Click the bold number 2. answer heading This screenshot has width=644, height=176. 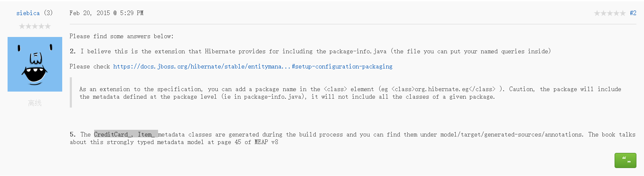coord(73,51)
